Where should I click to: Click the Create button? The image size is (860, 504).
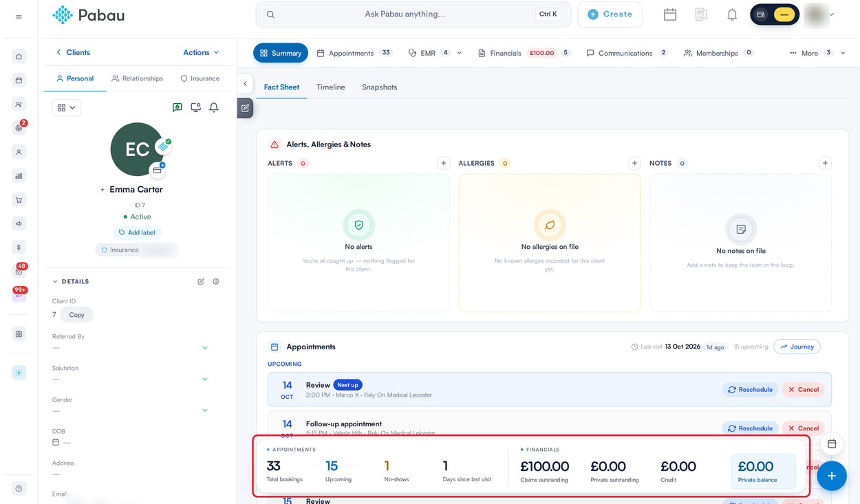pyautogui.click(x=610, y=14)
